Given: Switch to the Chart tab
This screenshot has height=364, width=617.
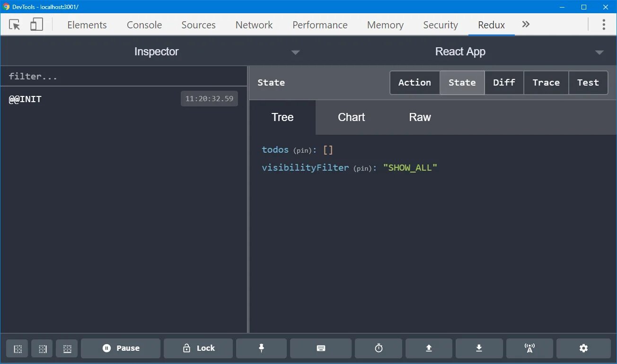Looking at the screenshot, I should click(351, 117).
